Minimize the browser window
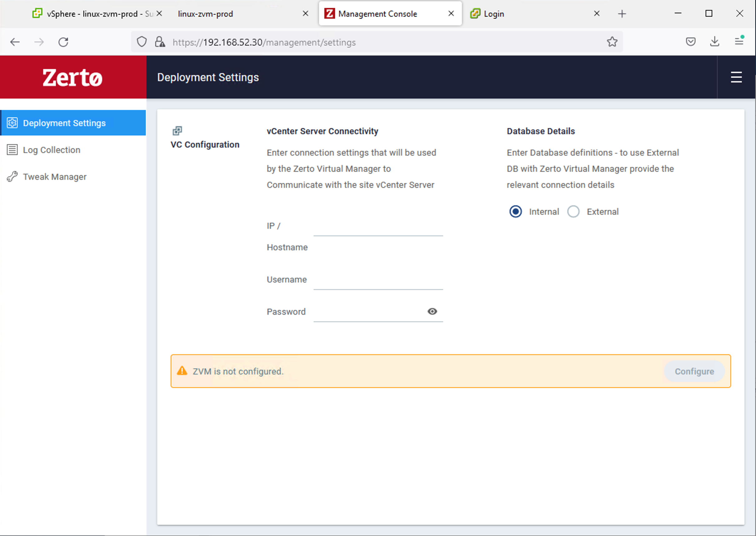756x536 pixels. (678, 13)
